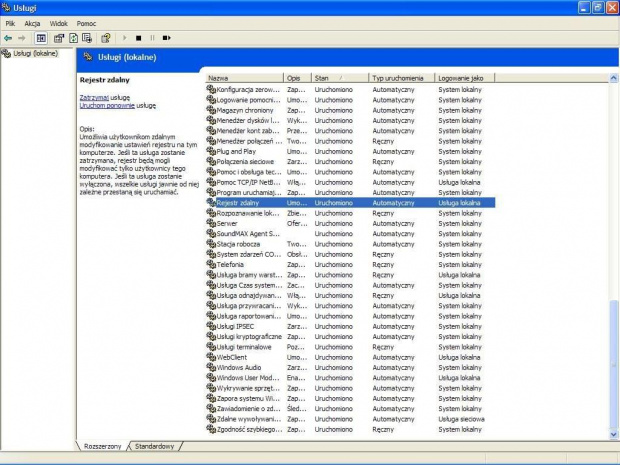This screenshot has width=620, height=465.
Task: Switch to the Standardowy tab
Action: click(155, 446)
